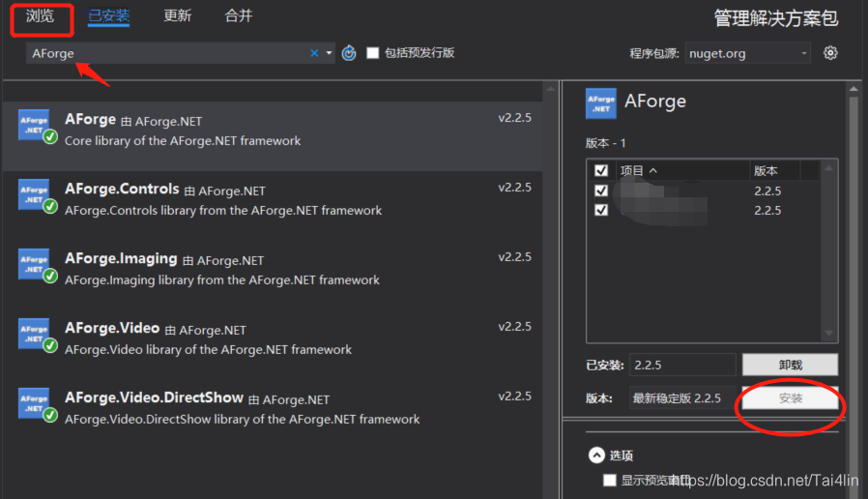Sort by the 项目 column header
The width and height of the screenshot is (868, 499).
[x=682, y=170]
